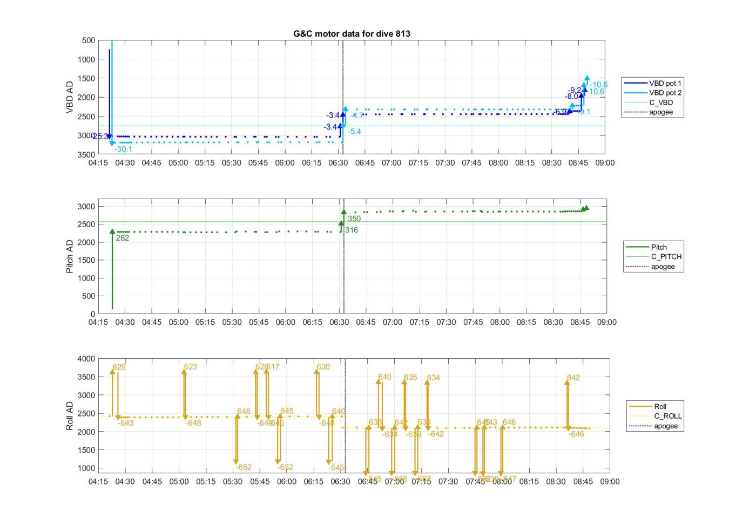Click '04:15' tick on the Pitch x-axis
This screenshot has height=532, width=756.
click(98, 322)
